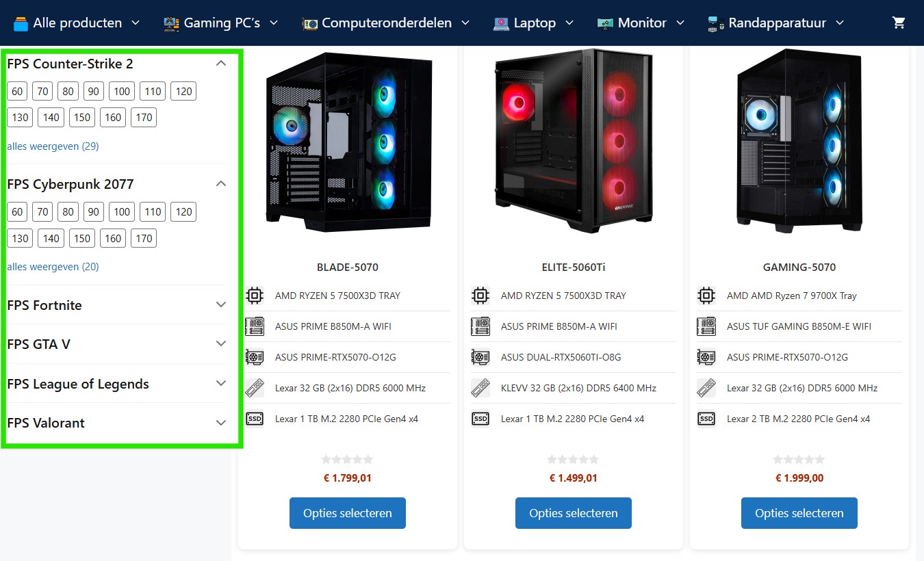Screen dimensions: 924x561
Task: Click the motherboard icon on ELITE-5060Ti
Action: click(x=480, y=326)
